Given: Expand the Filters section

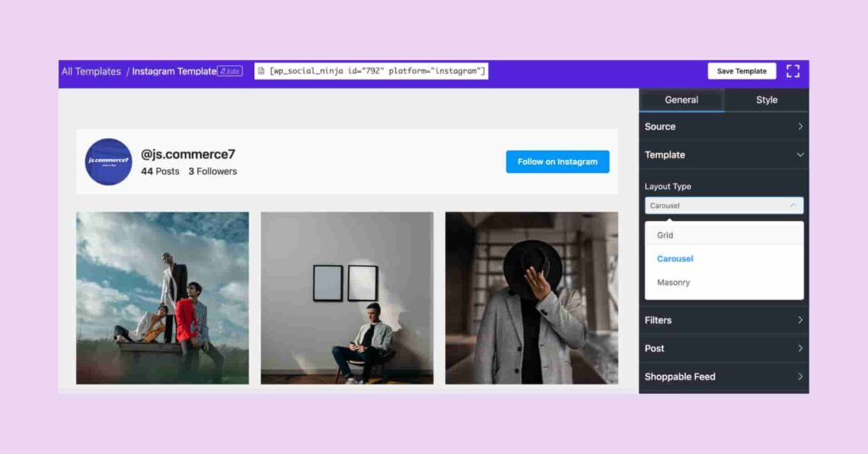Looking at the screenshot, I should pos(724,320).
